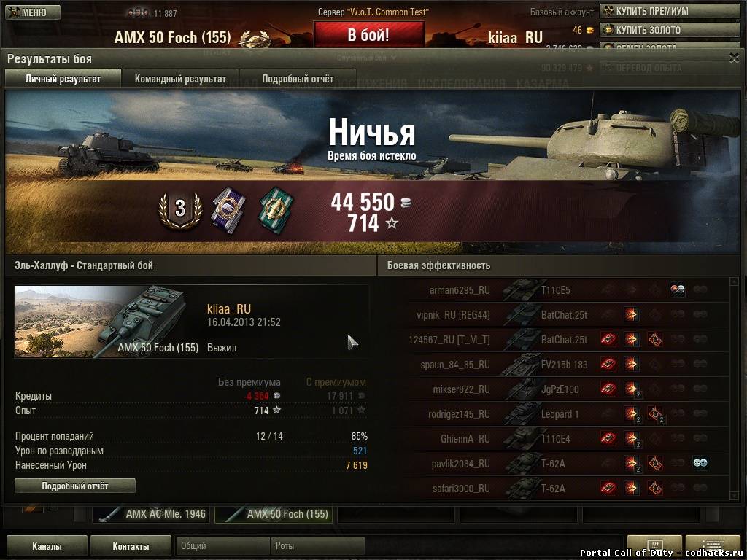Click the critical hit icon in Leopard 1 row
The image size is (747, 560).
point(655,414)
